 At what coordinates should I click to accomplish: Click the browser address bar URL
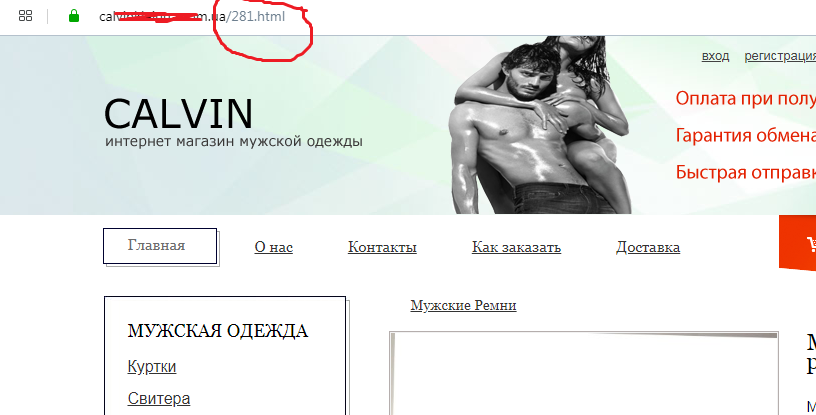pos(192,17)
